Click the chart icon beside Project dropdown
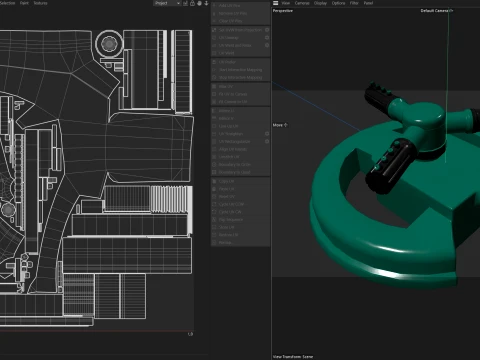 coord(185,3)
